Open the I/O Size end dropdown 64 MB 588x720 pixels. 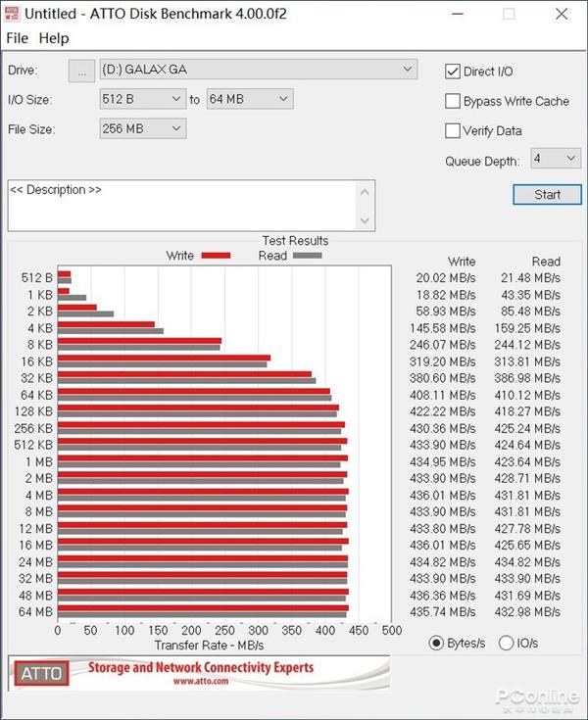click(250, 99)
